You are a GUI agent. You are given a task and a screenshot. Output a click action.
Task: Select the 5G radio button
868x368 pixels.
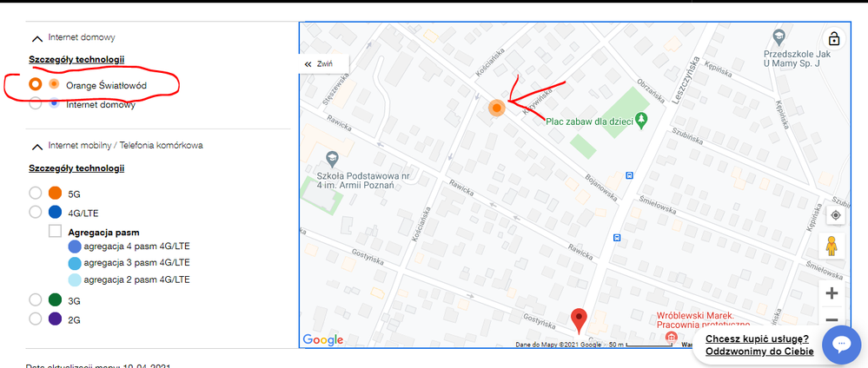click(x=36, y=194)
